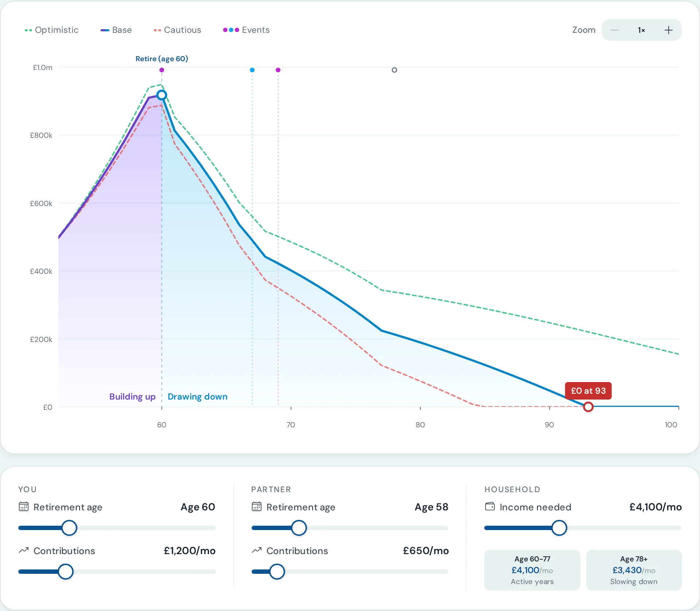
Task: Click the HOUSEHOLD section heading
Action: pos(512,490)
